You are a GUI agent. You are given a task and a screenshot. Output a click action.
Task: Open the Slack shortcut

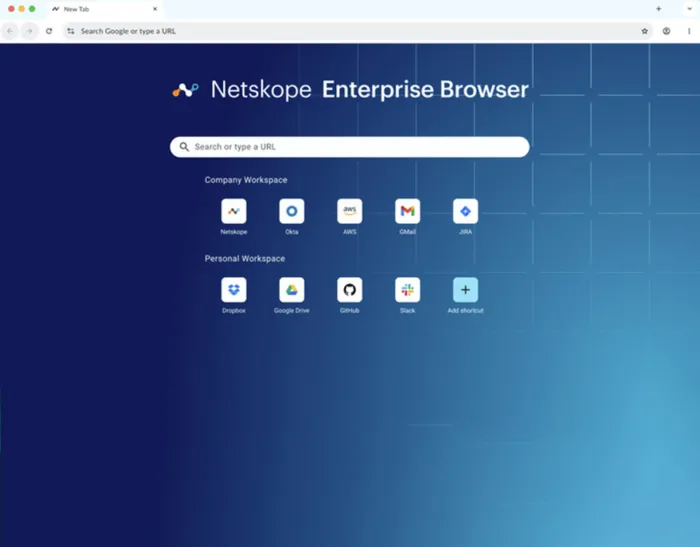pyautogui.click(x=407, y=290)
